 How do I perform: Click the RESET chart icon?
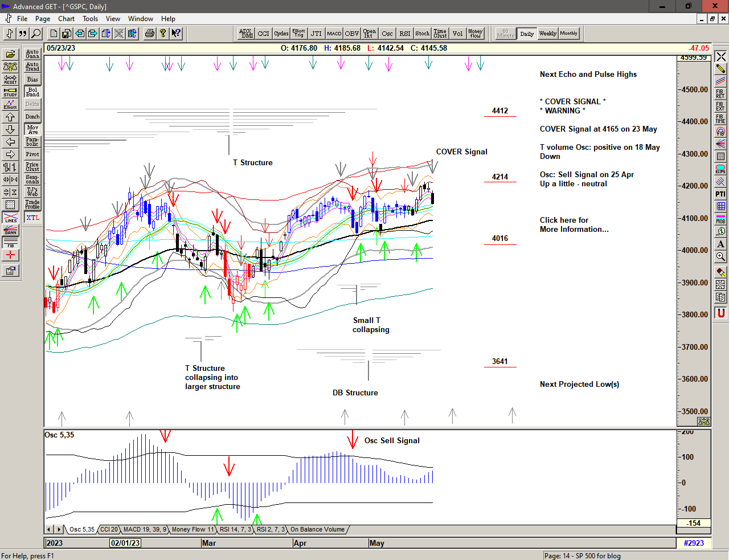[x=10, y=79]
